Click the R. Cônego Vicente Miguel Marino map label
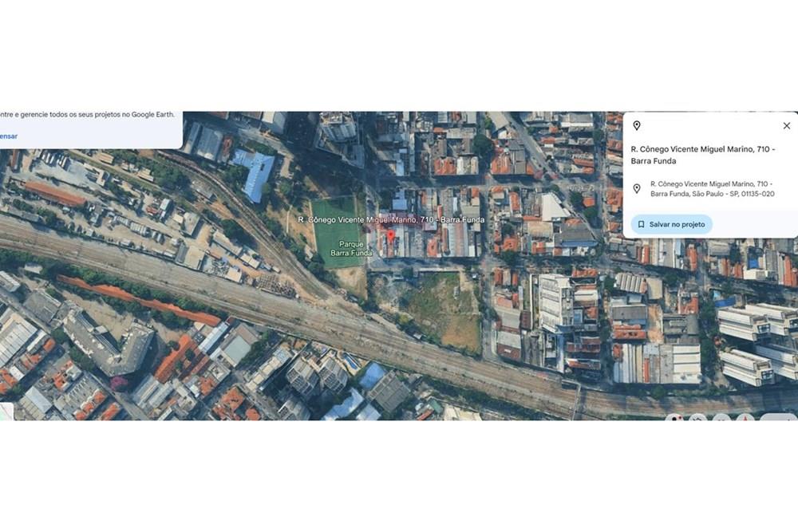 coord(391,219)
